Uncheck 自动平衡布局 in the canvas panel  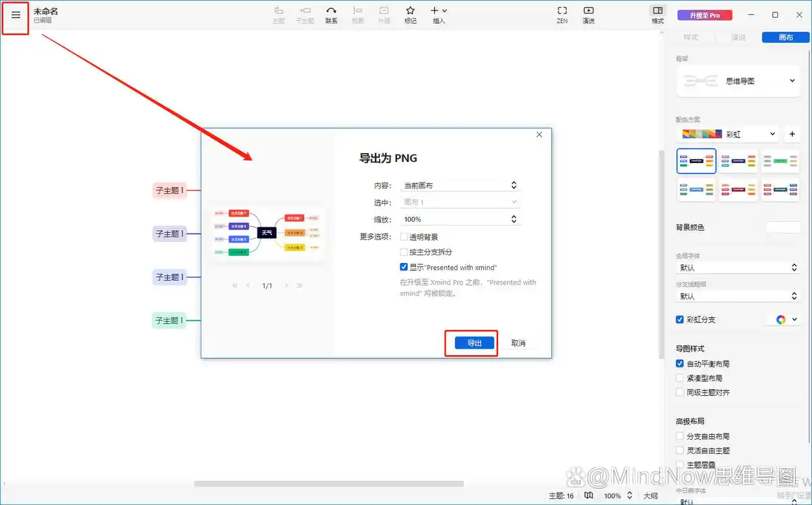coord(680,364)
